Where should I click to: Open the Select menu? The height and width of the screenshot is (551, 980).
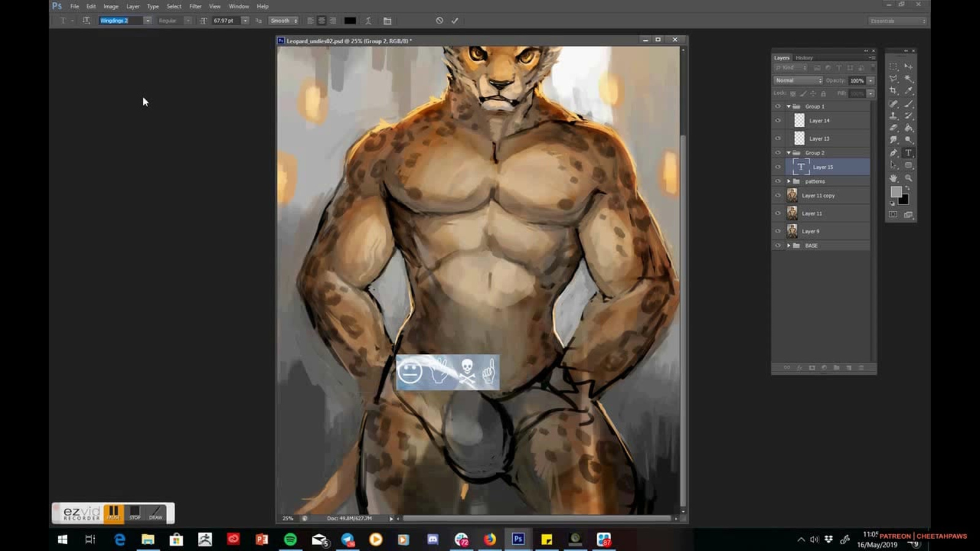tap(174, 6)
